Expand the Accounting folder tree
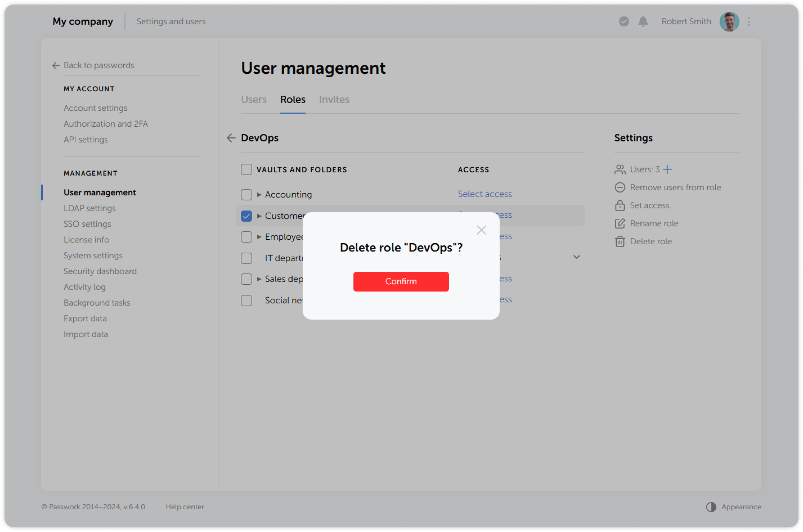The height and width of the screenshot is (532, 803). 259,195
